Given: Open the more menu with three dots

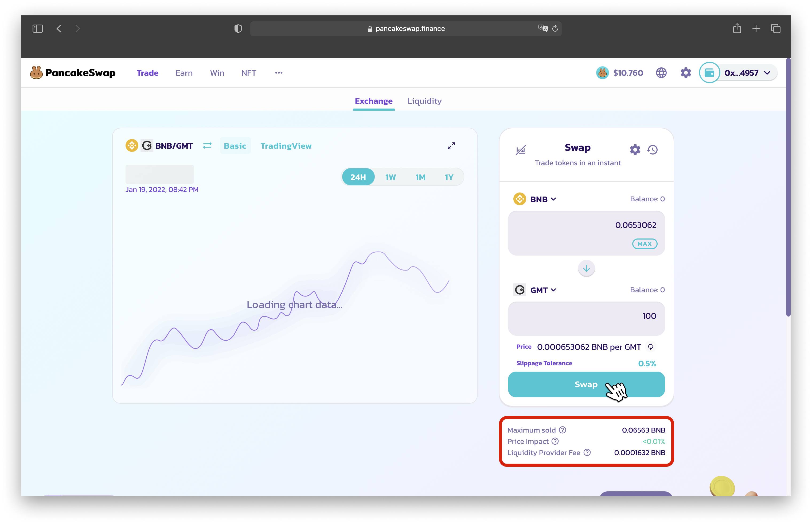Looking at the screenshot, I should click(279, 73).
